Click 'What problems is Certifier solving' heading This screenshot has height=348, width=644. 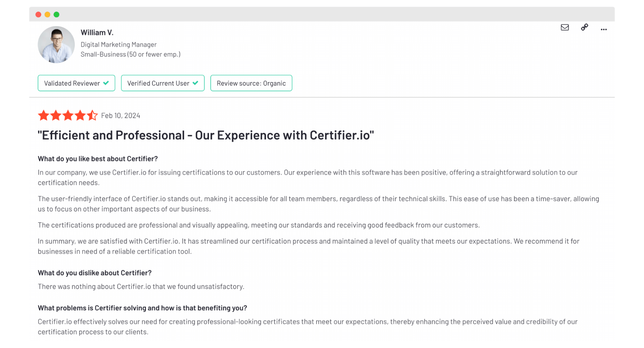[x=142, y=308]
